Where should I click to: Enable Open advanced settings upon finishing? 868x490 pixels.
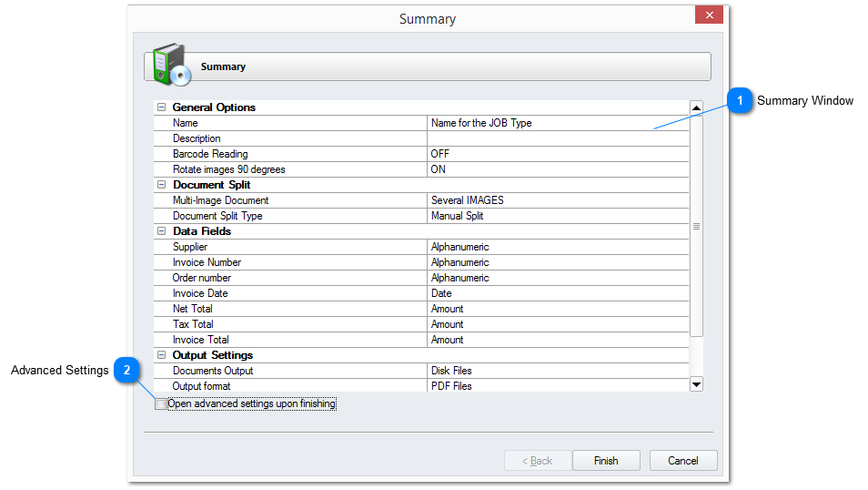pos(160,404)
